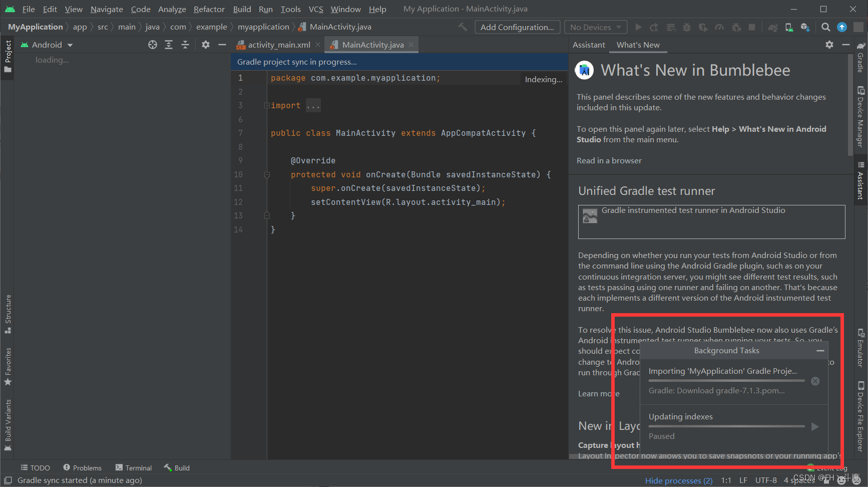Click the Run with Coverage icon
This screenshot has width=868, height=487.
(x=703, y=27)
